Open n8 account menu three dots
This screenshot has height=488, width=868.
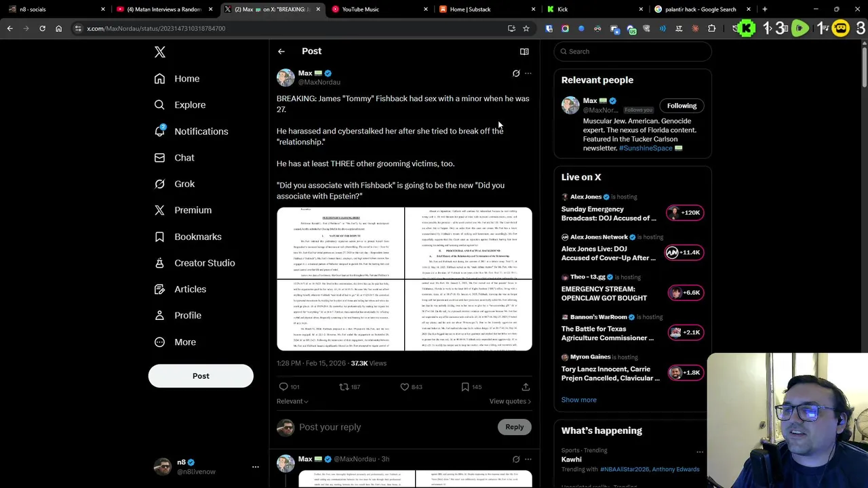point(256,466)
